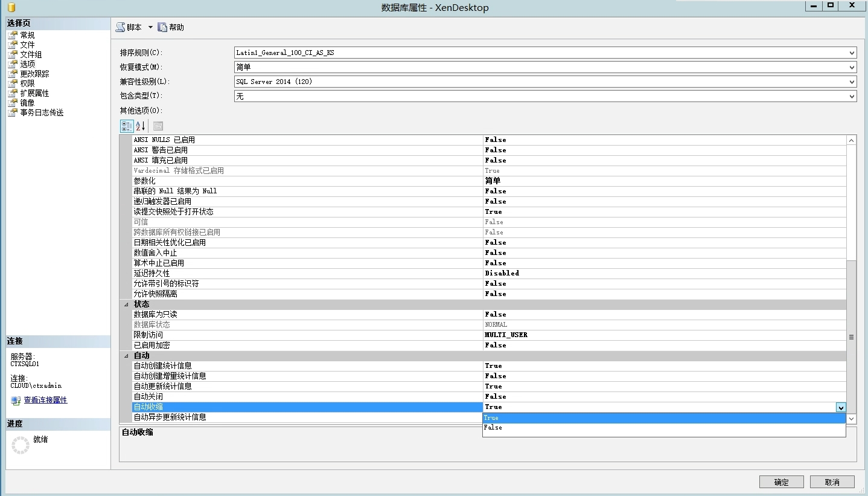Go to the 事务日志传送 page
The width and height of the screenshot is (868, 496).
coord(42,112)
